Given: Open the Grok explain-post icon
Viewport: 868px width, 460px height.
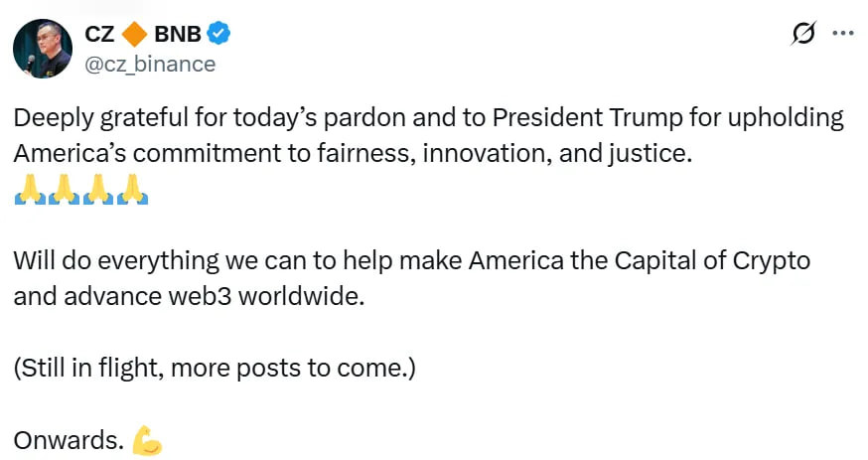Looking at the screenshot, I should (x=802, y=34).
